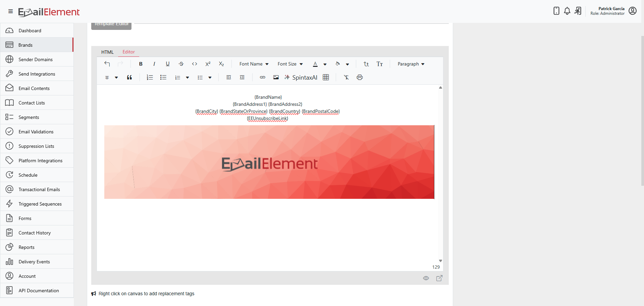Expand the text alignment dropdown arrow
Image resolution: width=644 pixels, height=306 pixels.
tap(116, 78)
